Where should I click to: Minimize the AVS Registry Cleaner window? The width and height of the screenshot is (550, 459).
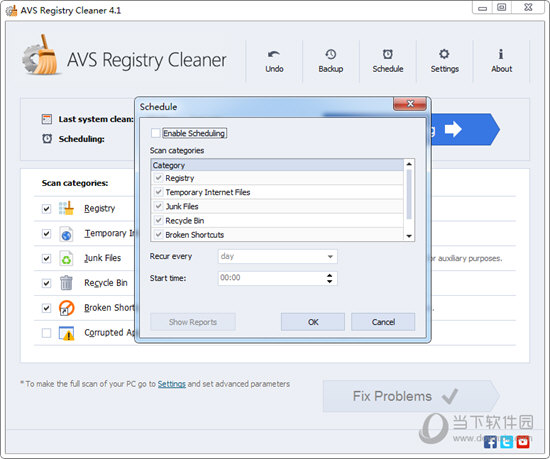(483, 7)
